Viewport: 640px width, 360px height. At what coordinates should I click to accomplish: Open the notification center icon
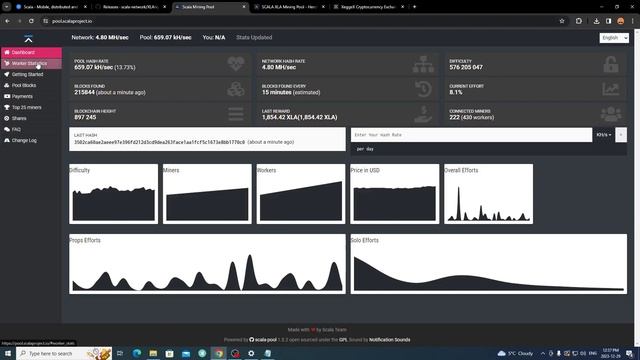coord(629,353)
